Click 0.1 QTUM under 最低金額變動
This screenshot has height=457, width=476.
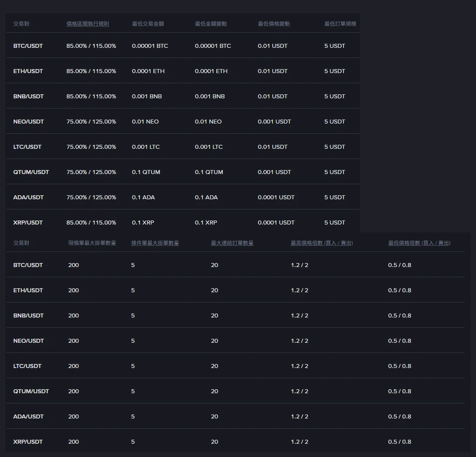209,172
